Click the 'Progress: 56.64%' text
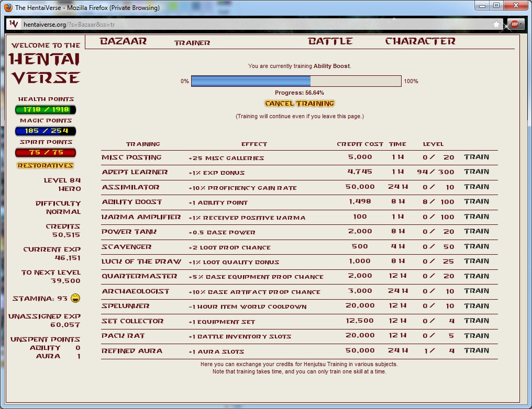Image resolution: width=532 pixels, height=409 pixels. click(x=300, y=93)
